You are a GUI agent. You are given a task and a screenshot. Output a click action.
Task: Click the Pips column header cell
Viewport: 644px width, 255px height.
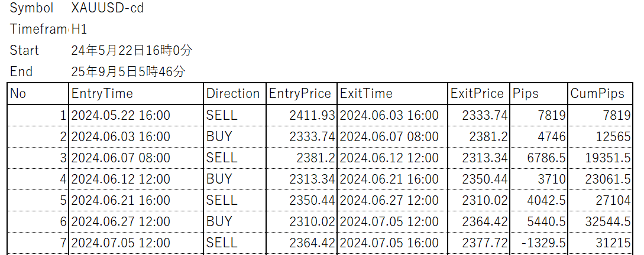538,93
